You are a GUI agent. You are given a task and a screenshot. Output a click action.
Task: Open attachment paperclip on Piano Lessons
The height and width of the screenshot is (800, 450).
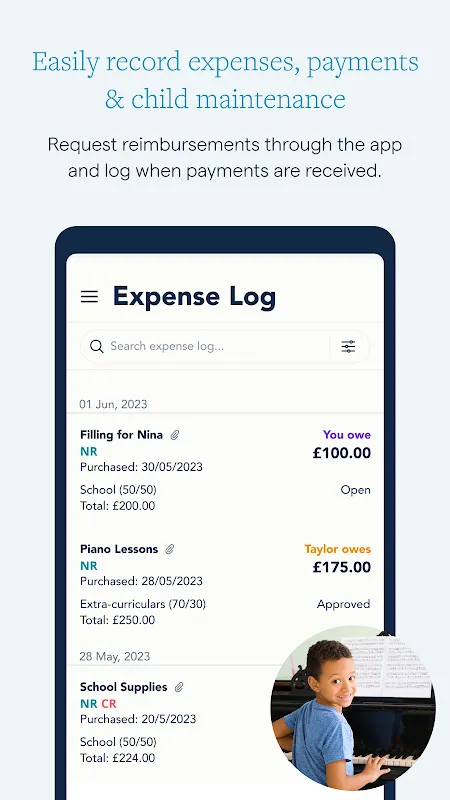click(x=170, y=549)
